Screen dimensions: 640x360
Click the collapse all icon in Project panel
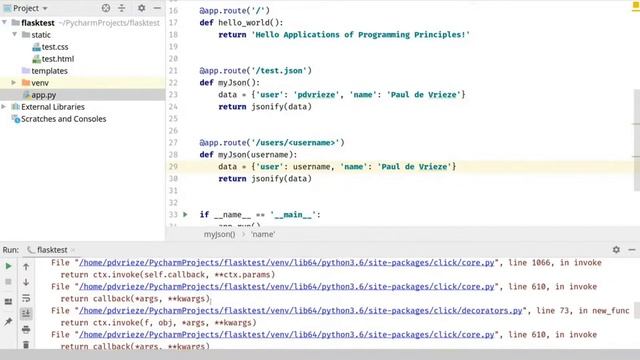[122, 8]
